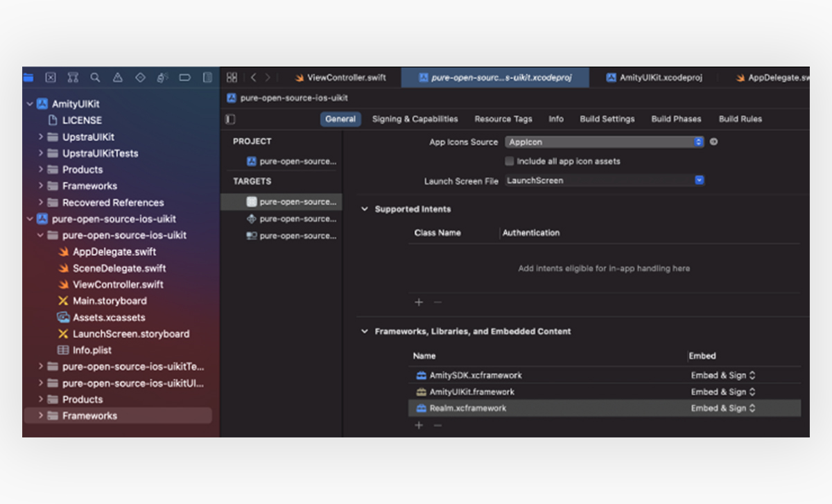Remove the selected framework with minus button
832x504 pixels.
pos(437,424)
